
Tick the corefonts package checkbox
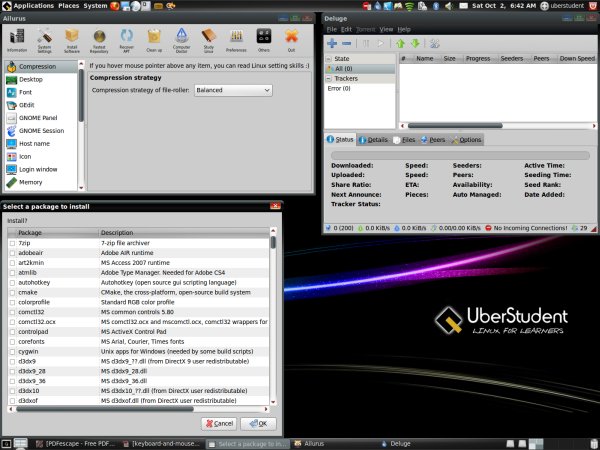pyautogui.click(x=12, y=341)
